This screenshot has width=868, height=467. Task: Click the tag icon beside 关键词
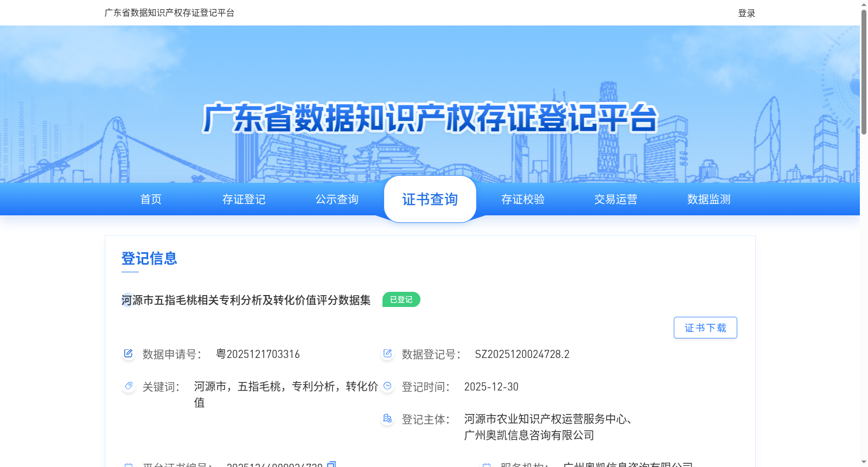click(x=128, y=386)
